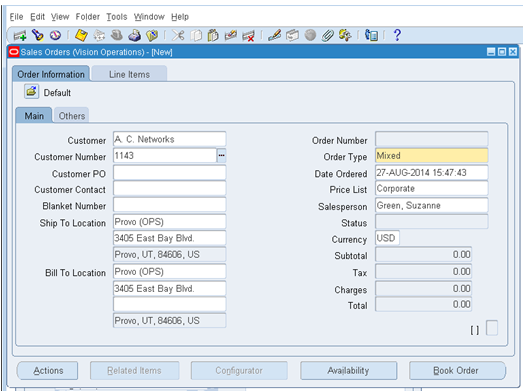This screenshot has height=392, width=523.
Task: Click the Price List field showing Corporate
Action: [432, 188]
